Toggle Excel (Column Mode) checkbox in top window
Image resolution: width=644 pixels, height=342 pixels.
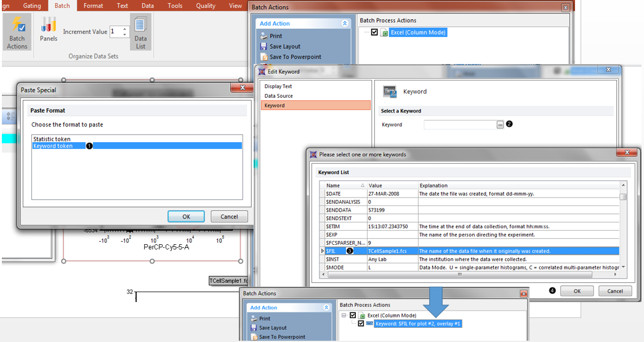(374, 33)
